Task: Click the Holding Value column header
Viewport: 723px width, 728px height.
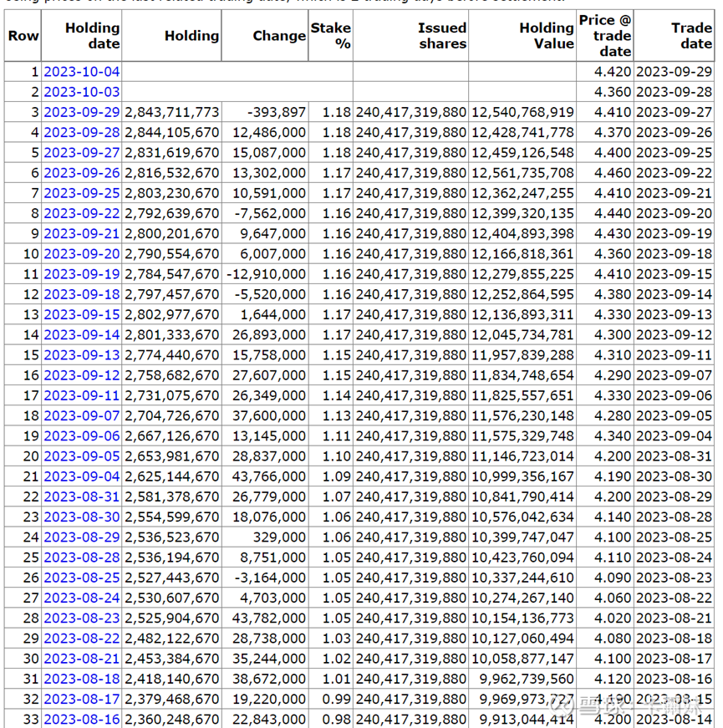Action: [522, 36]
